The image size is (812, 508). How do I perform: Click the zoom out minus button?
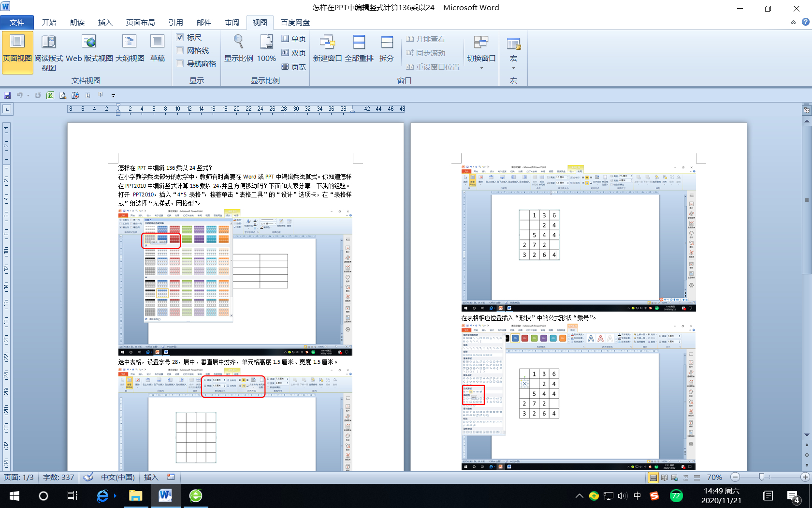pyautogui.click(x=735, y=477)
